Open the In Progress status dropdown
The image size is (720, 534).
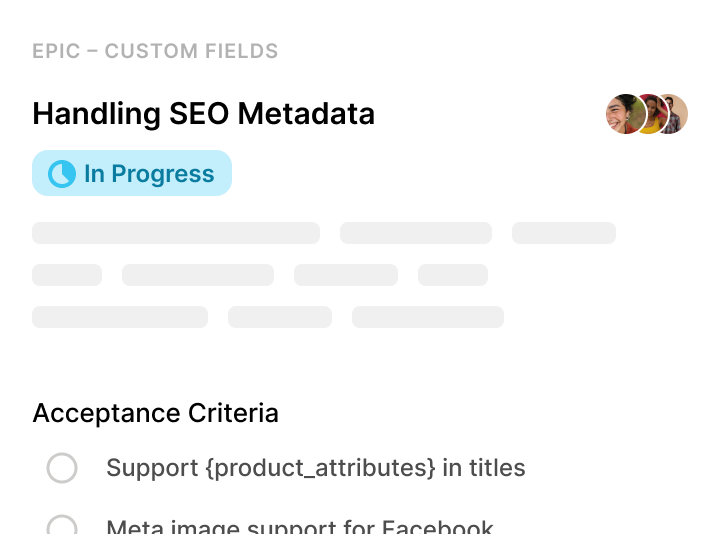pyautogui.click(x=132, y=174)
